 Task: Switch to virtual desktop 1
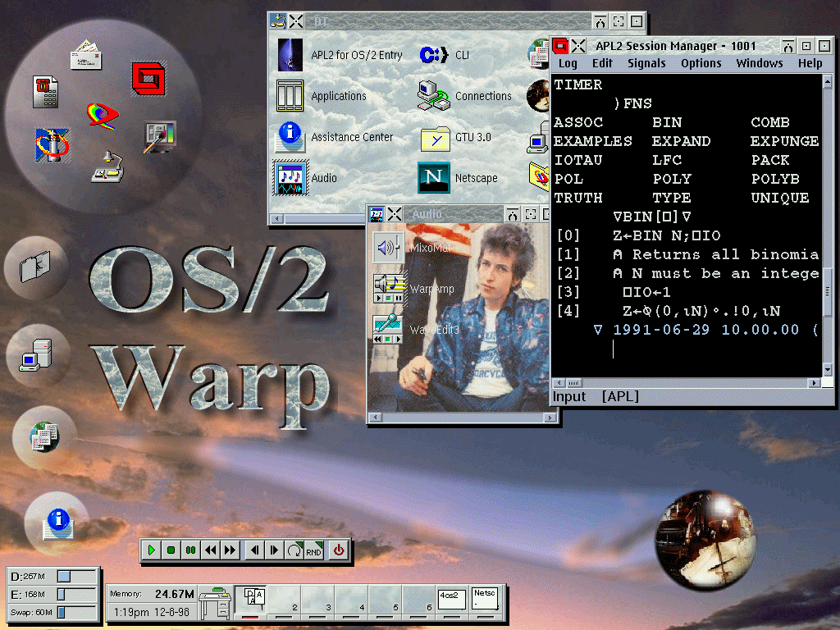click(x=251, y=601)
